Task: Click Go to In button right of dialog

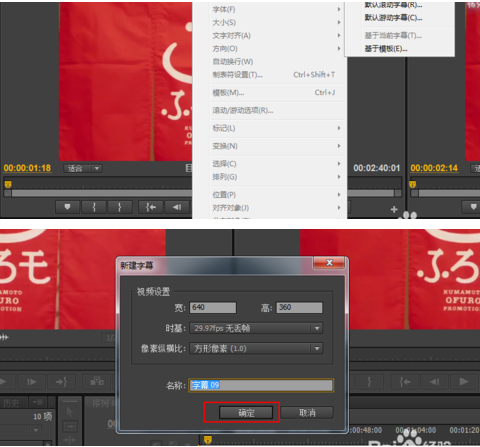Action: 405,381
